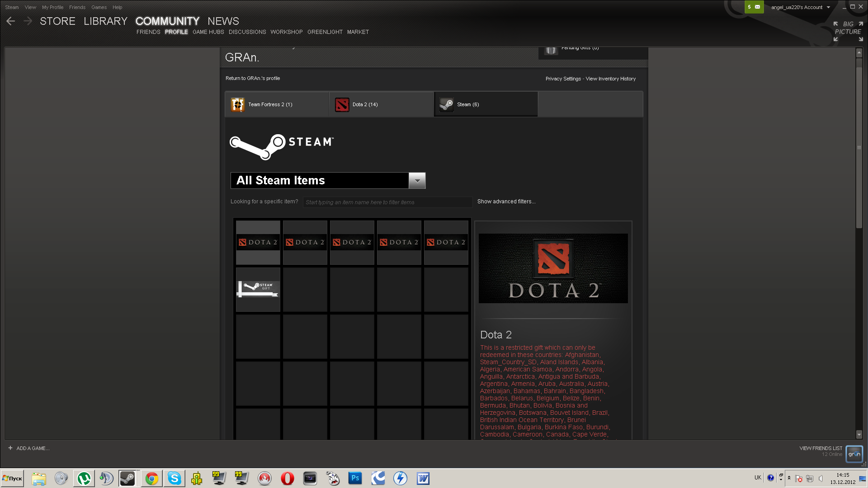868x488 pixels.
Task: Click the Dota 2 item name heading
Action: (x=496, y=335)
